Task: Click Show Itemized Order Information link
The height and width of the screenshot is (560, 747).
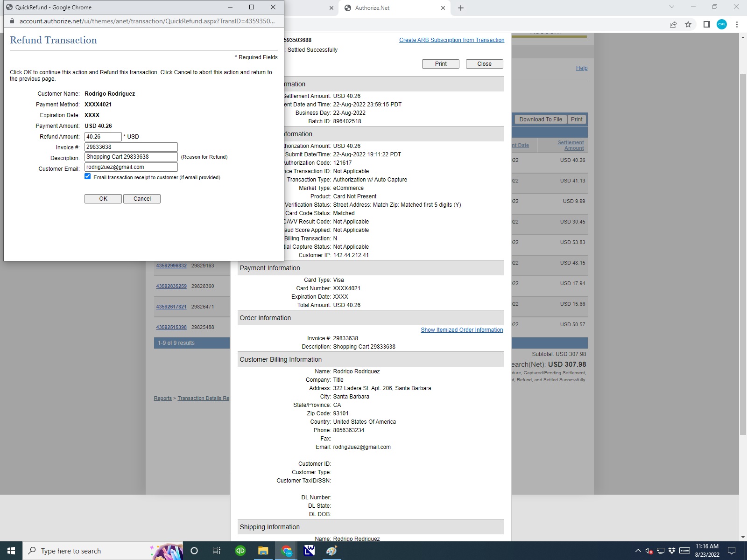Action: [x=462, y=330]
